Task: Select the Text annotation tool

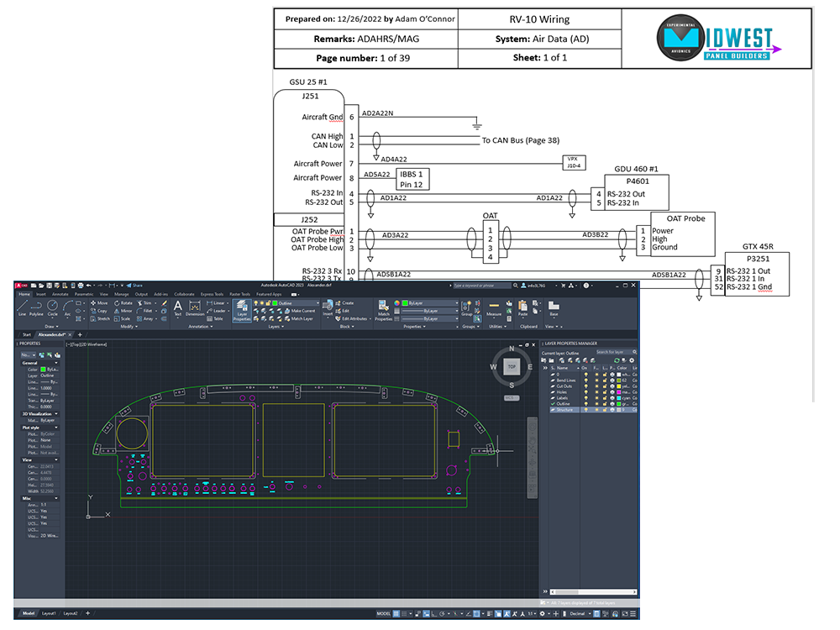Action: pyautogui.click(x=178, y=308)
